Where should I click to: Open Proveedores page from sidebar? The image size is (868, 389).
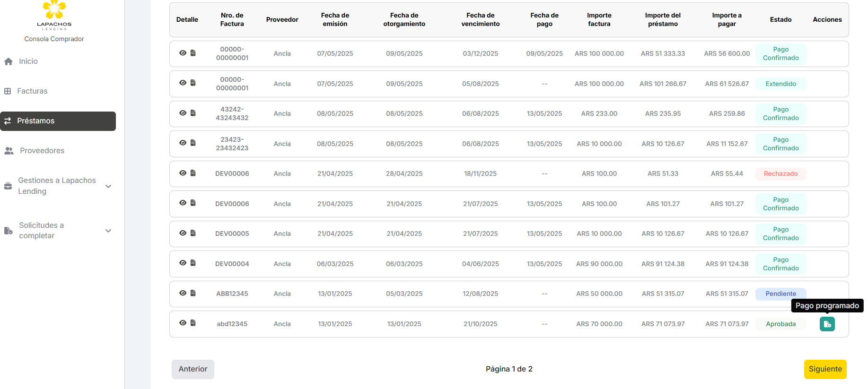click(42, 151)
